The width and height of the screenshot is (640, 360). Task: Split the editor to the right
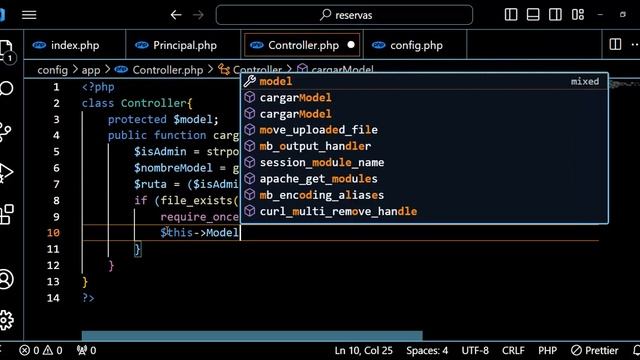pos(615,44)
